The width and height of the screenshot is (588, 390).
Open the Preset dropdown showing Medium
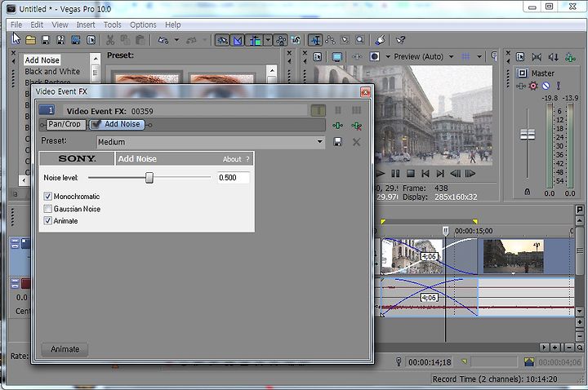click(x=211, y=142)
